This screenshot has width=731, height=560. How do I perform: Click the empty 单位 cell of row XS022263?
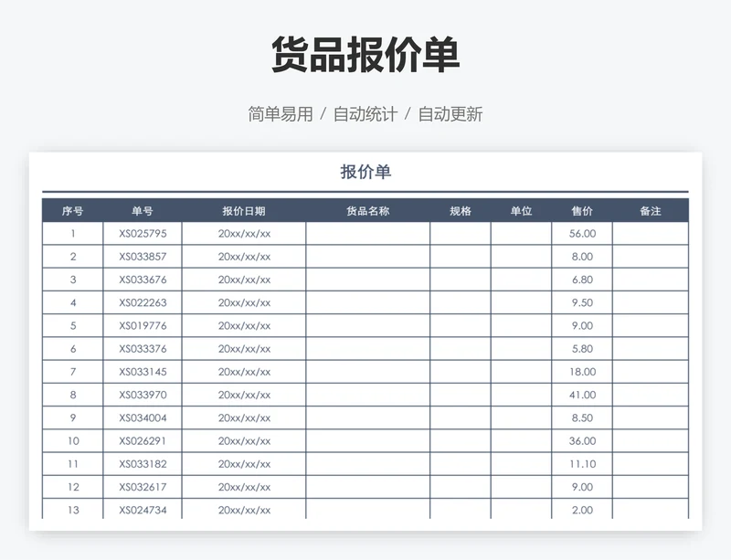[x=521, y=302]
